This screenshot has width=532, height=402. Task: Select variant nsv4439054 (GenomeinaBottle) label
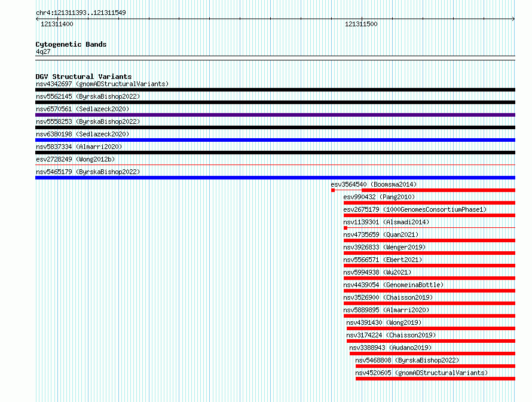pos(393,285)
